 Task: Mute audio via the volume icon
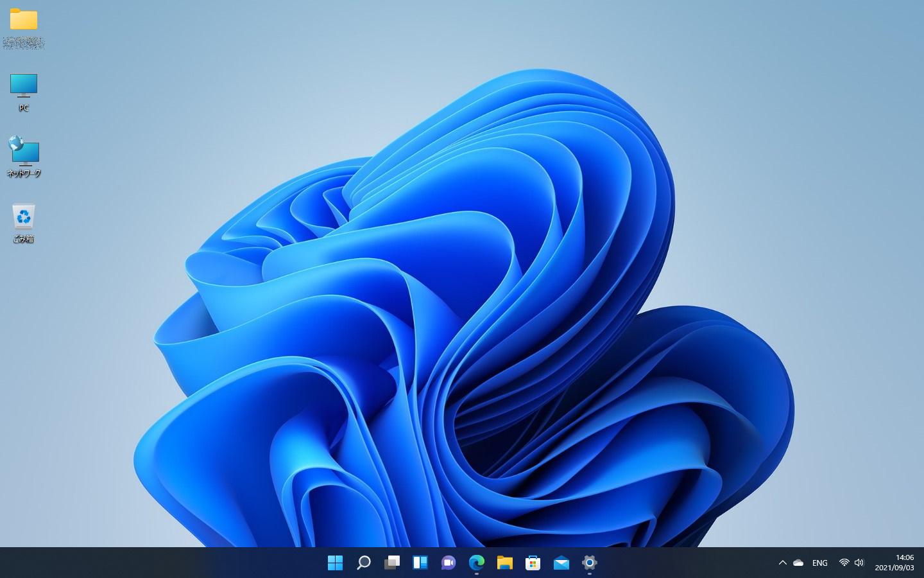tap(859, 563)
